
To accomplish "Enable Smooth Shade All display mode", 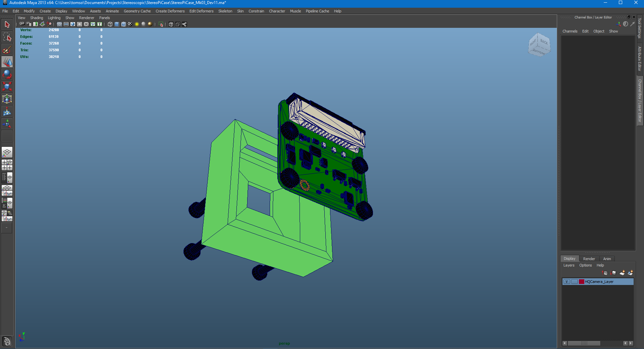I will tap(116, 24).
